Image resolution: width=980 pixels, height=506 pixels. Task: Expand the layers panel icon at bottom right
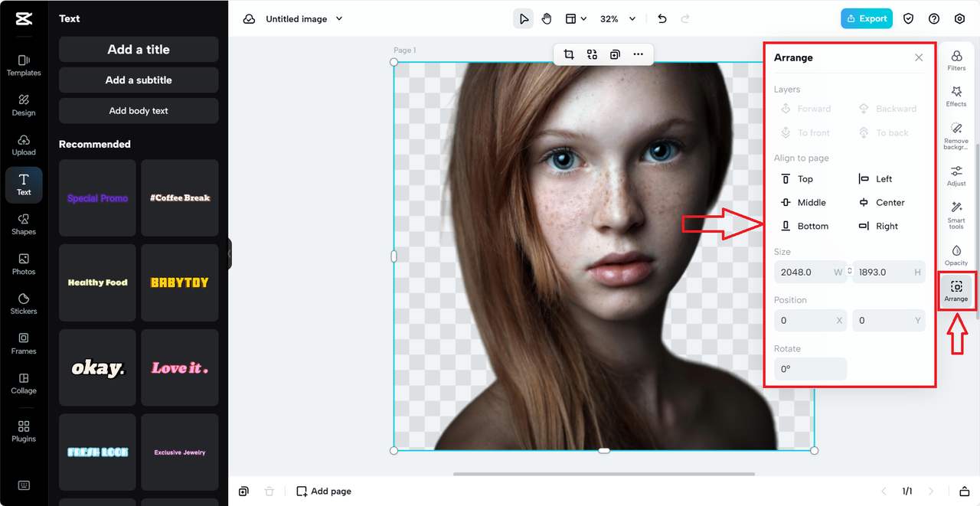click(965, 491)
